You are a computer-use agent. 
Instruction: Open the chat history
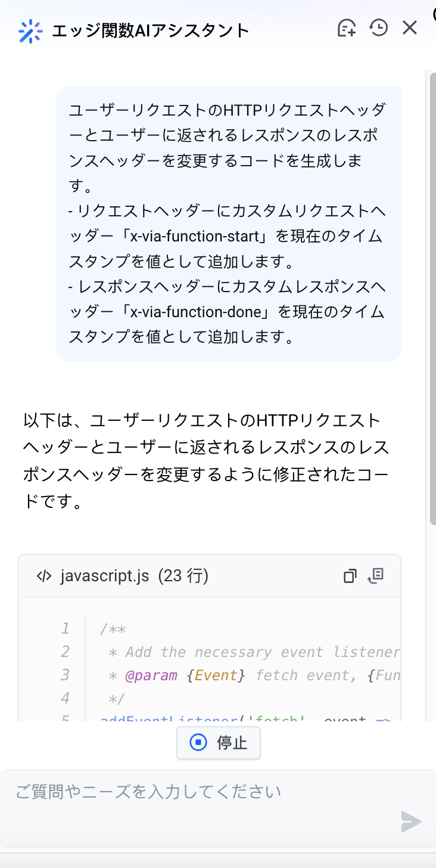click(379, 28)
